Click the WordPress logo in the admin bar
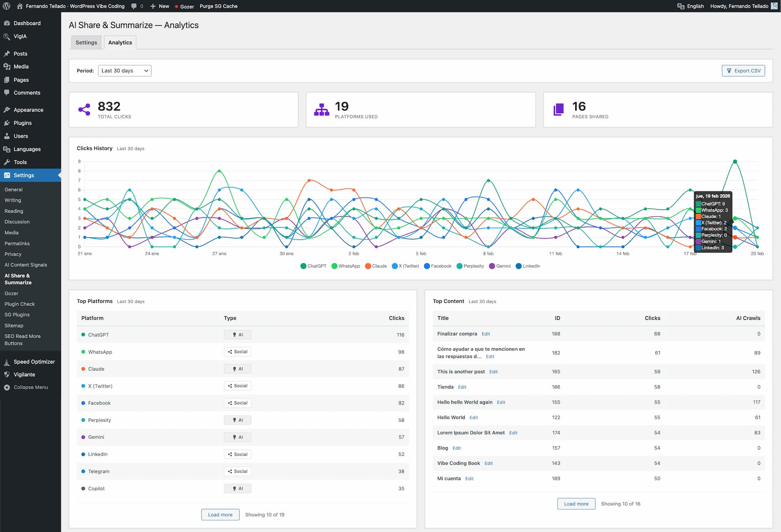Screen dimensions: 781x532 pyautogui.click(x=7, y=6)
